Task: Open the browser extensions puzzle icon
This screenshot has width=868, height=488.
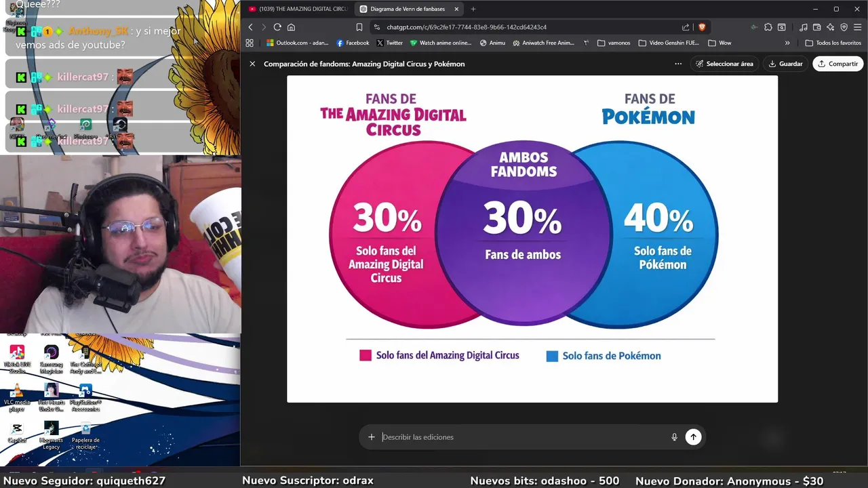Action: (768, 27)
